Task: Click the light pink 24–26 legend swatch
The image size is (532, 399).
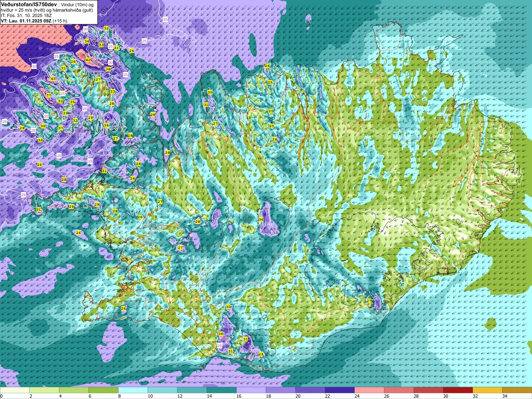Action: [x=369, y=390]
